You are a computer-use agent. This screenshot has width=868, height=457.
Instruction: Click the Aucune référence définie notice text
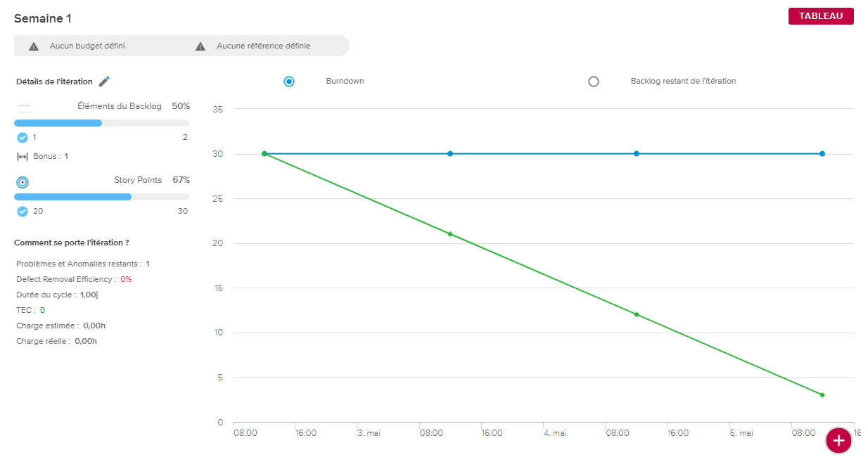click(x=263, y=46)
